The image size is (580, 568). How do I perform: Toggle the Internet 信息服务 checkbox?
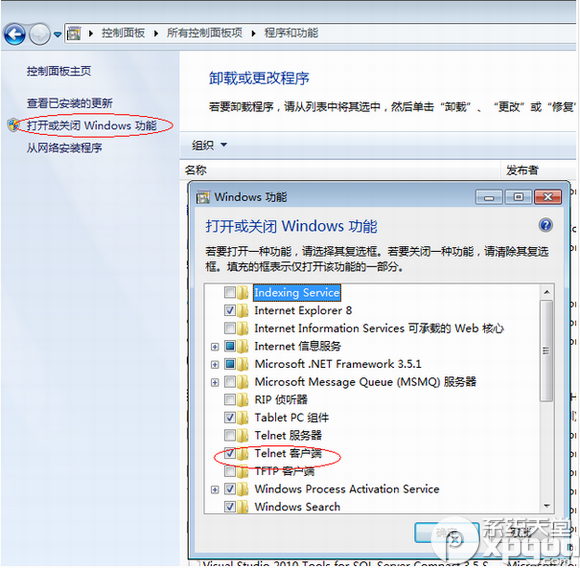[x=230, y=346]
